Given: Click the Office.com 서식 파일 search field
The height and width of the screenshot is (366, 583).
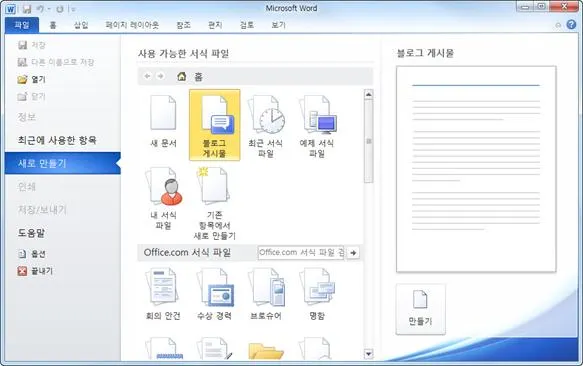Looking at the screenshot, I should tap(301, 253).
